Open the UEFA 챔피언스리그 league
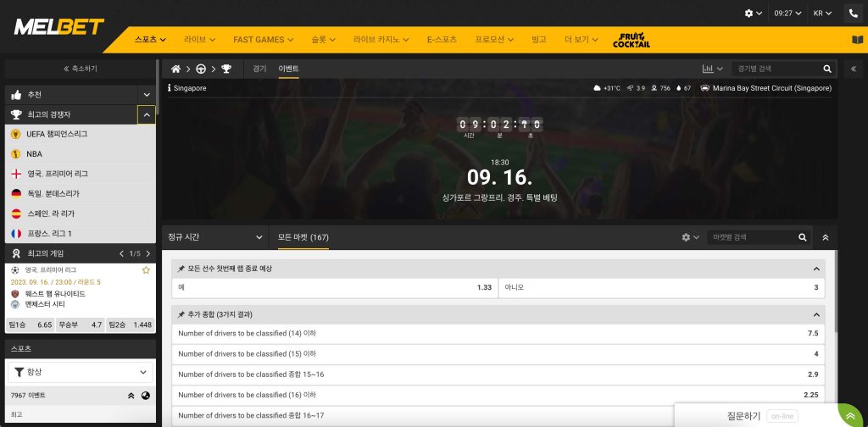 coord(81,134)
